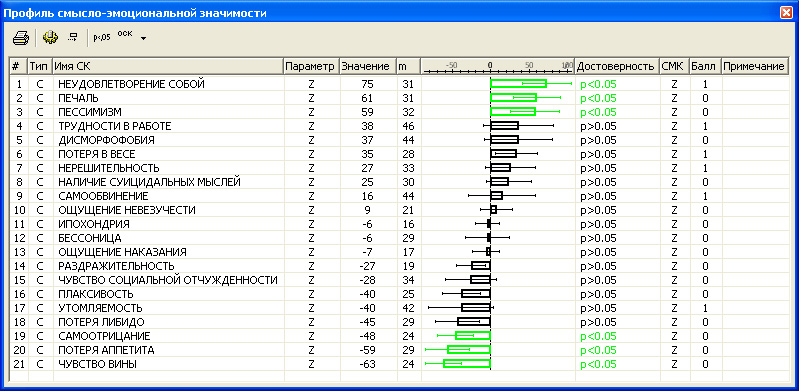Toggle the p<,05 significance filter button
This screenshot has height=391, width=799.
pos(101,37)
